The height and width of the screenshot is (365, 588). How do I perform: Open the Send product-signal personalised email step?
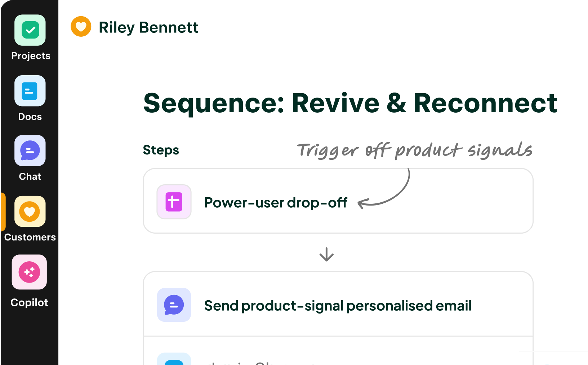tap(338, 306)
